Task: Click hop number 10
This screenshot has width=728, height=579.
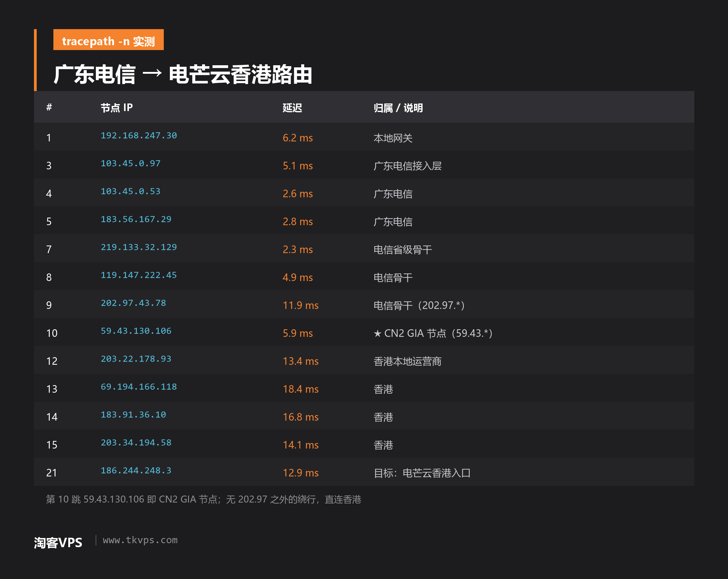Action: click(x=52, y=334)
